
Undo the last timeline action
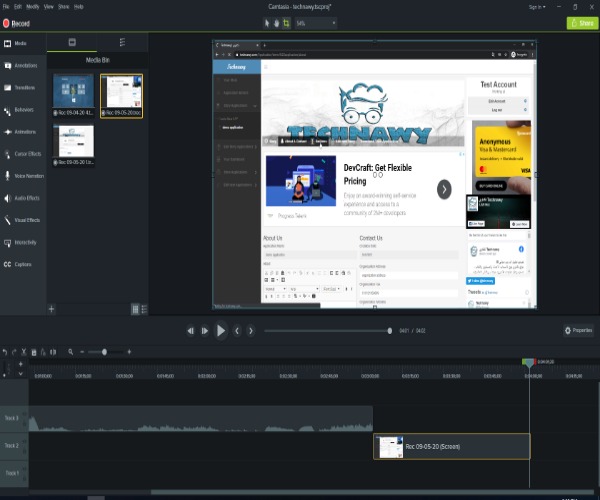5,352
